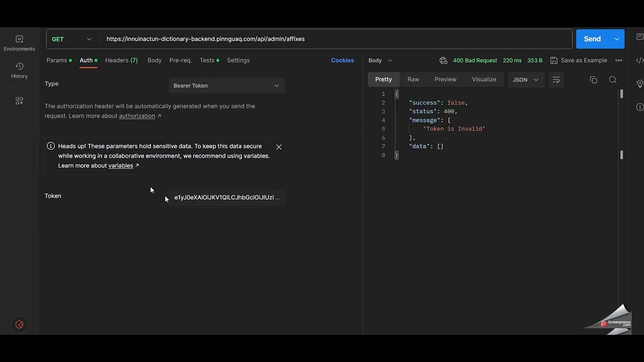Click the configure workspace sidebar grid icon
The image size is (644, 362).
tap(19, 101)
